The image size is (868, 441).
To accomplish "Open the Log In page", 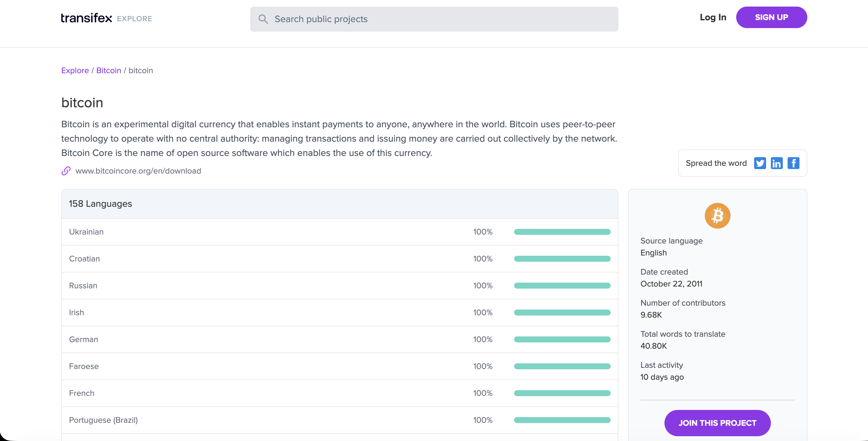I will [x=713, y=18].
